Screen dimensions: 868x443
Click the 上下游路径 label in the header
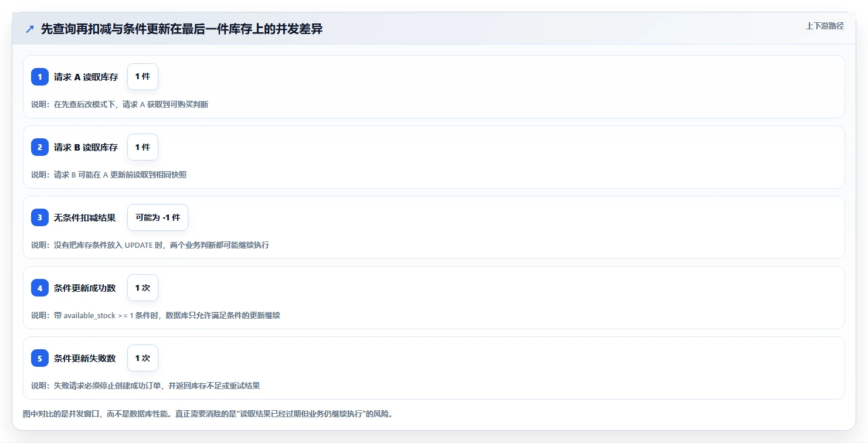[825, 26]
